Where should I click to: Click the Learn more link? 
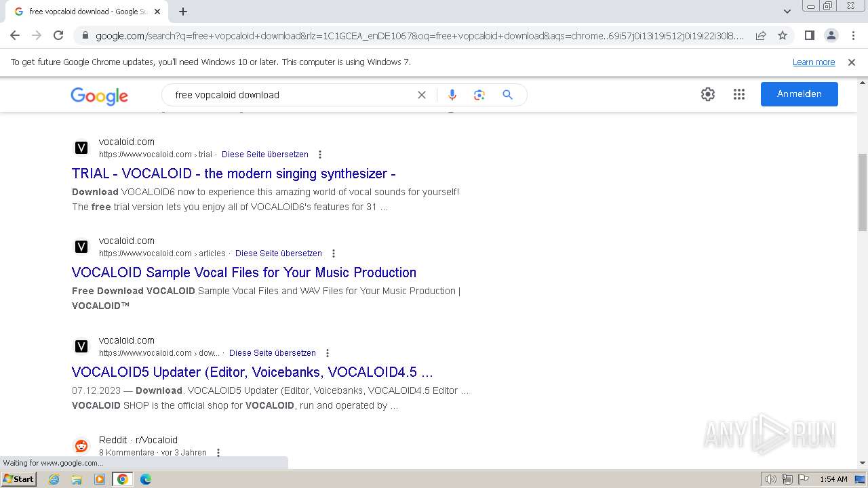click(x=814, y=62)
